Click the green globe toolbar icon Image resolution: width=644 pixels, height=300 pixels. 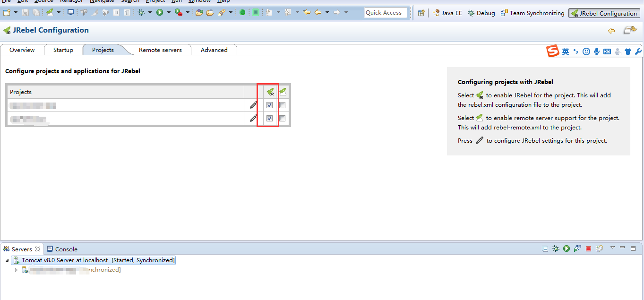(242, 12)
